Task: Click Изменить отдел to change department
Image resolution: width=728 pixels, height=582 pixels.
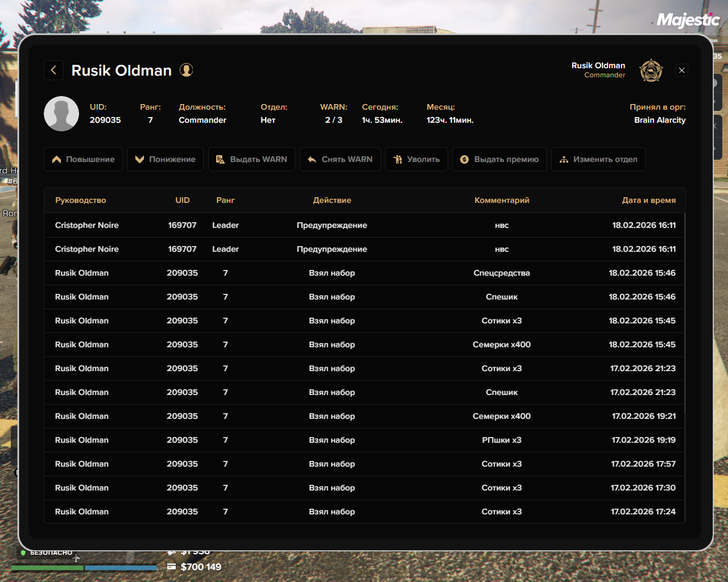Action: pos(598,159)
